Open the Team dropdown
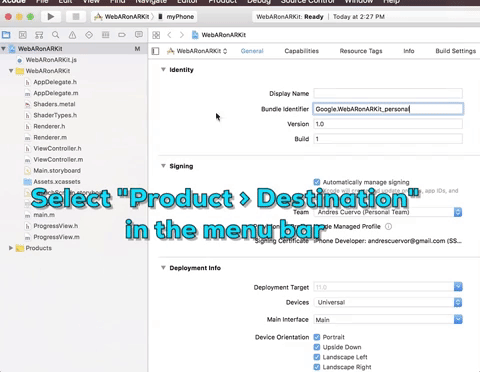Viewport: 480px width, 372px height. point(388,212)
